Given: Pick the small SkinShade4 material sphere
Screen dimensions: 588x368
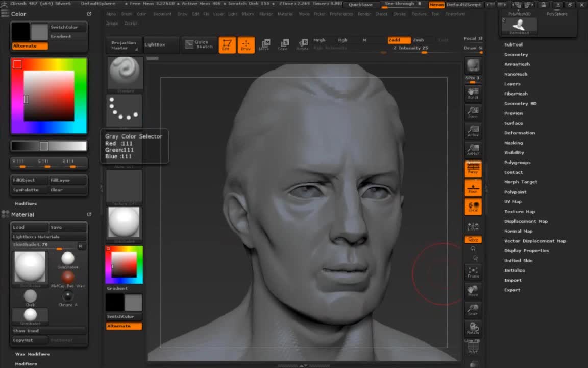Looking at the screenshot, I should (68, 260).
